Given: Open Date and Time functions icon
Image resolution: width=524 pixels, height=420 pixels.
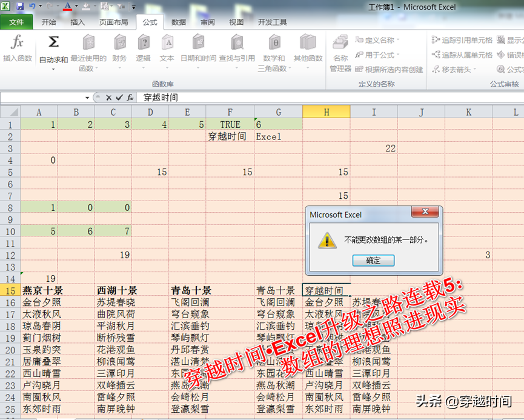Looking at the screenshot, I should [x=198, y=42].
